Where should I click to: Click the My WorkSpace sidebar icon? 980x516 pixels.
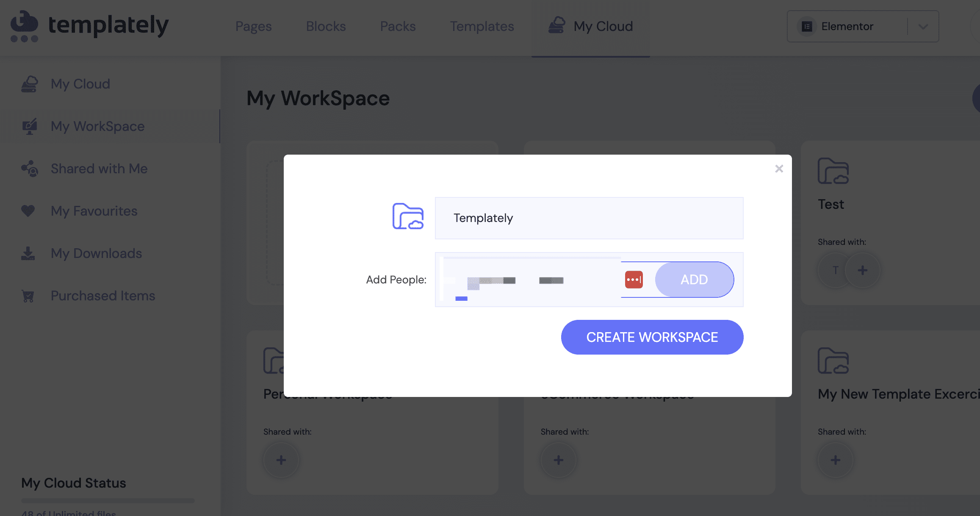coord(30,126)
